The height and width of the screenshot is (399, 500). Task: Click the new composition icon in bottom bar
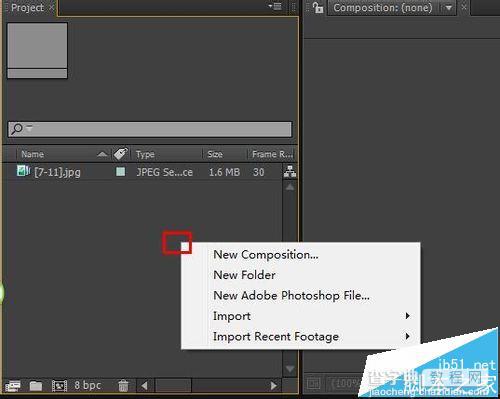(59, 386)
